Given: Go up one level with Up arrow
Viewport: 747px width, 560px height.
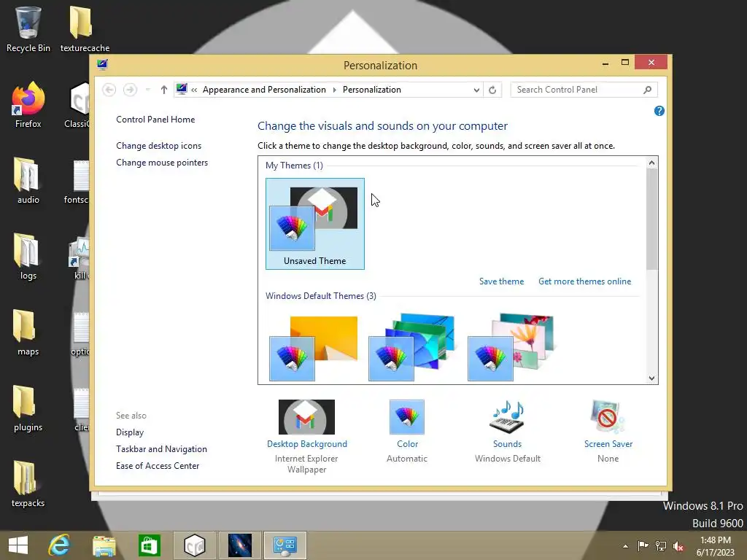Looking at the screenshot, I should [x=164, y=90].
